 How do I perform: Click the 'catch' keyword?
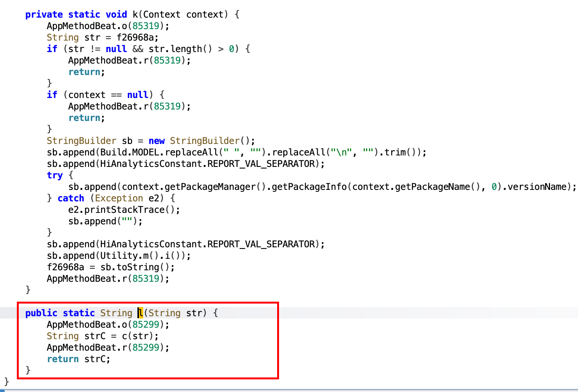pos(71,198)
